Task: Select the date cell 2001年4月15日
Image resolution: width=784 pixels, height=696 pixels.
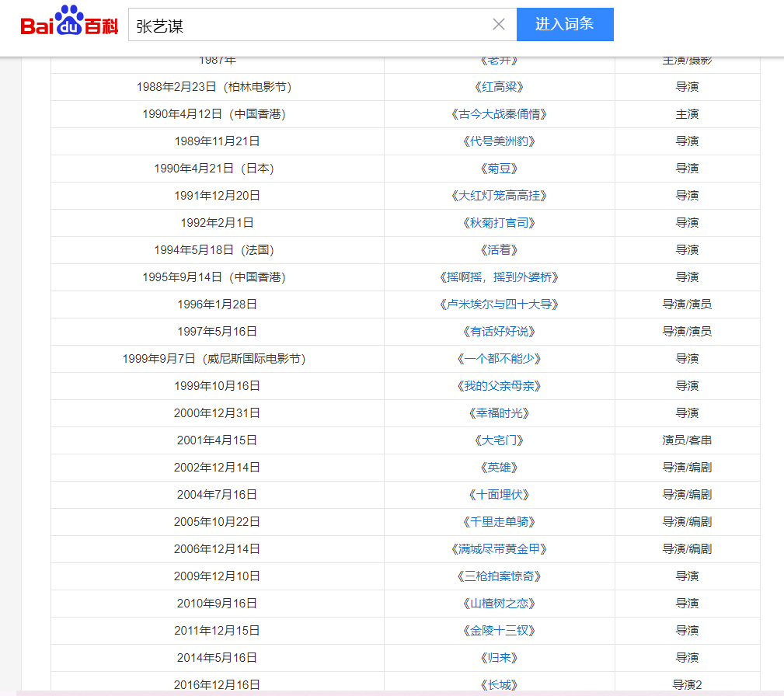Action: [x=217, y=440]
